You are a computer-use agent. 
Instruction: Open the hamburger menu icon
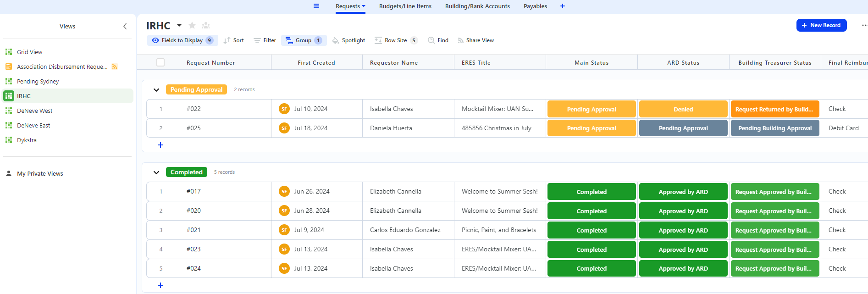coord(316,6)
